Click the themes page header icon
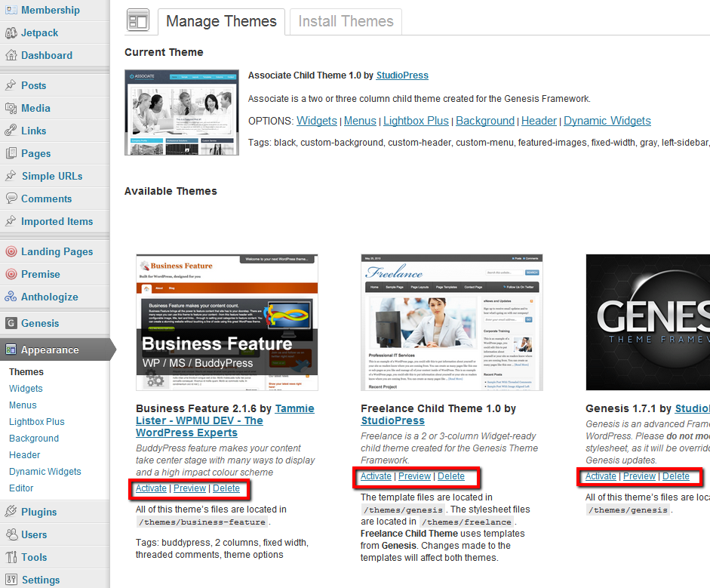Screen dimensions: 710x588 (x=137, y=20)
